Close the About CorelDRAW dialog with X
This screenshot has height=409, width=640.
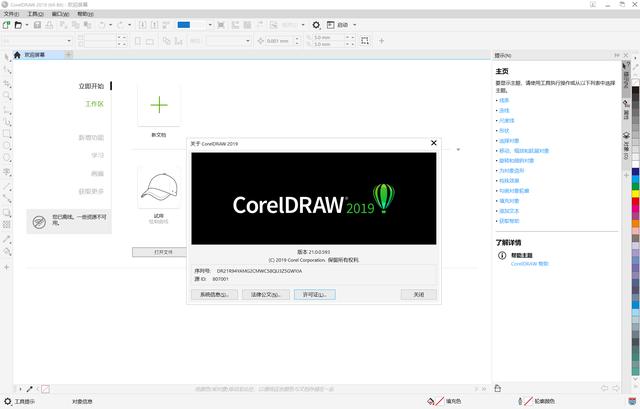point(433,143)
